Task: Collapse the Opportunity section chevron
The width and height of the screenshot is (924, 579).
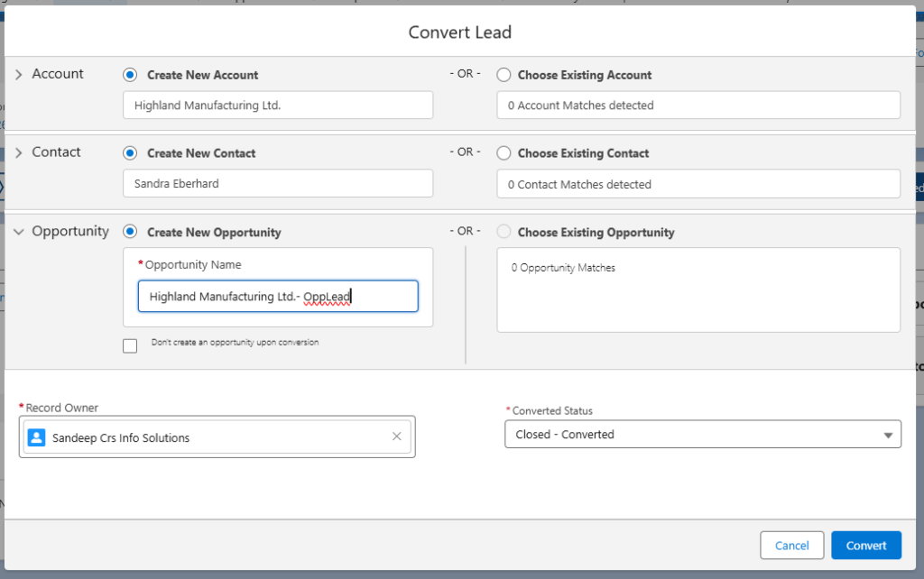Action: point(19,231)
